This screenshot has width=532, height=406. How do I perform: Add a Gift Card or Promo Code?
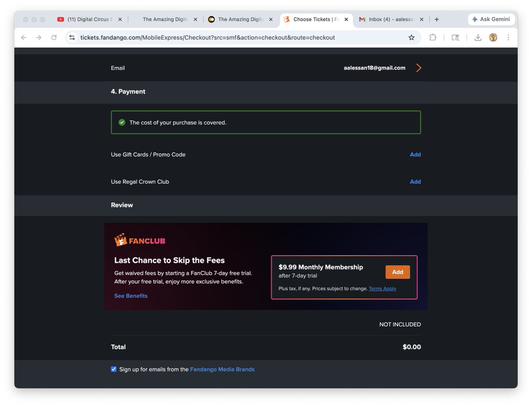click(415, 155)
